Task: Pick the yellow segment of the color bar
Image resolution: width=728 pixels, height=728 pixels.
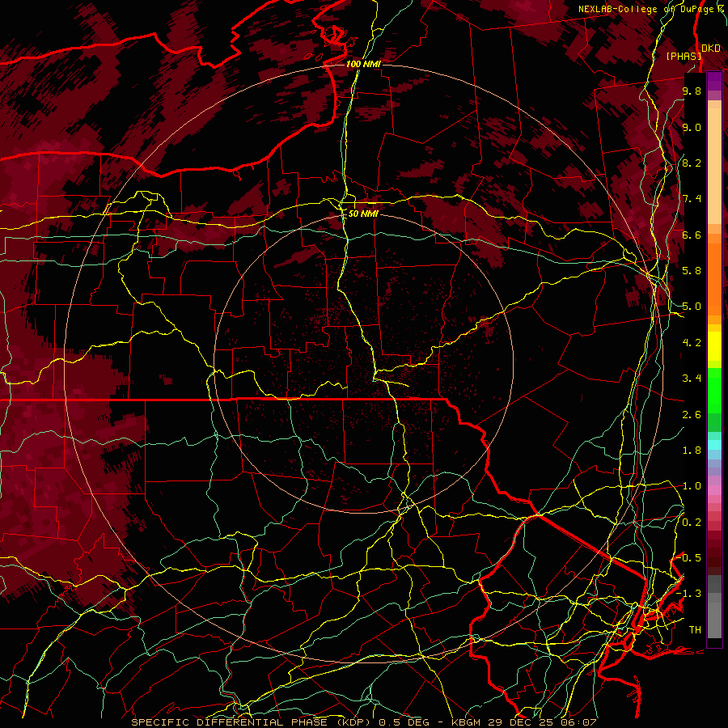Action: pos(714,346)
